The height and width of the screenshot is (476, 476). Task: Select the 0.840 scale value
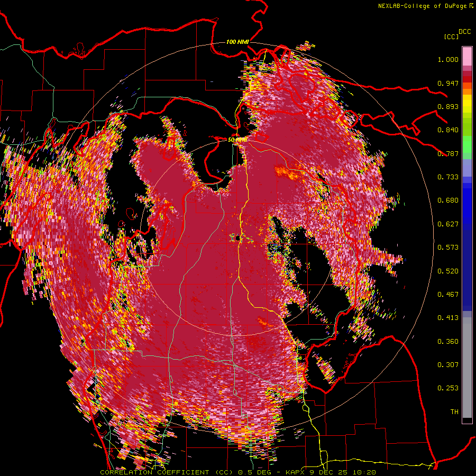[x=448, y=130]
